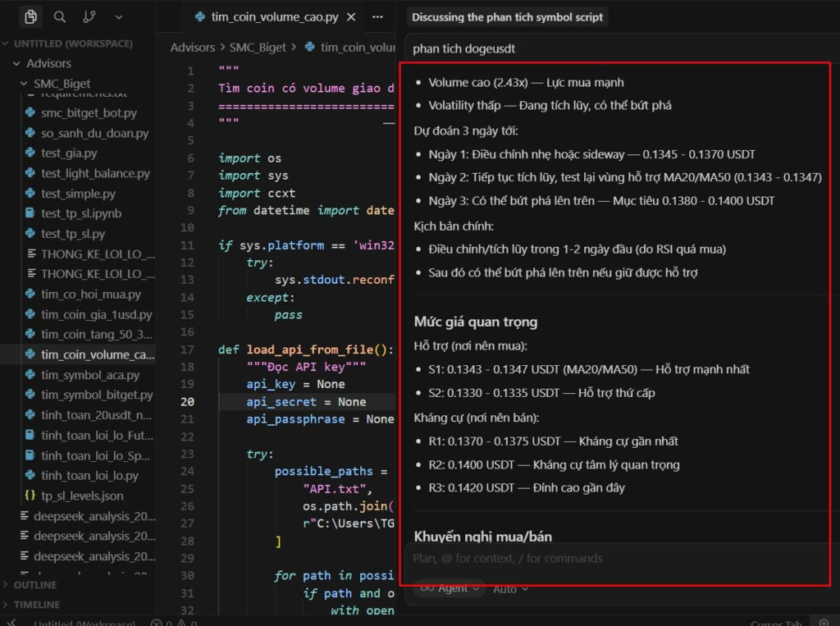Viewport: 840px width, 626px height.
Task: Open the editor tab more actions menu
Action: (377, 17)
